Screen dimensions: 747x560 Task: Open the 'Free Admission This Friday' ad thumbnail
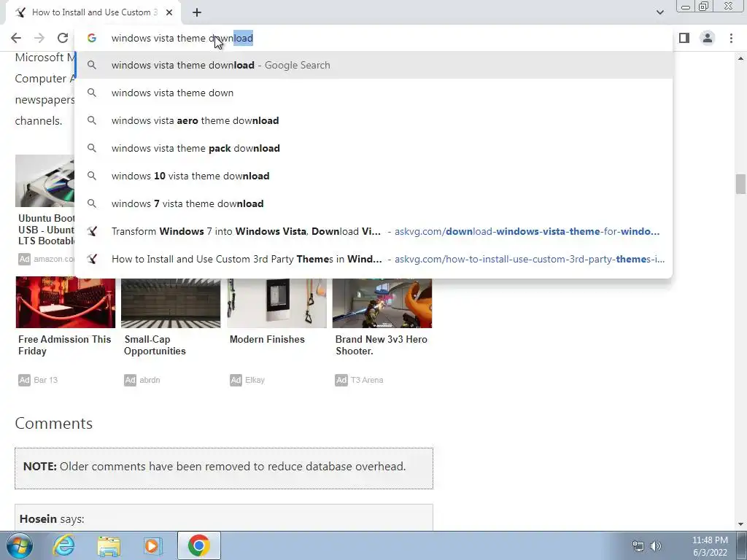(65, 303)
